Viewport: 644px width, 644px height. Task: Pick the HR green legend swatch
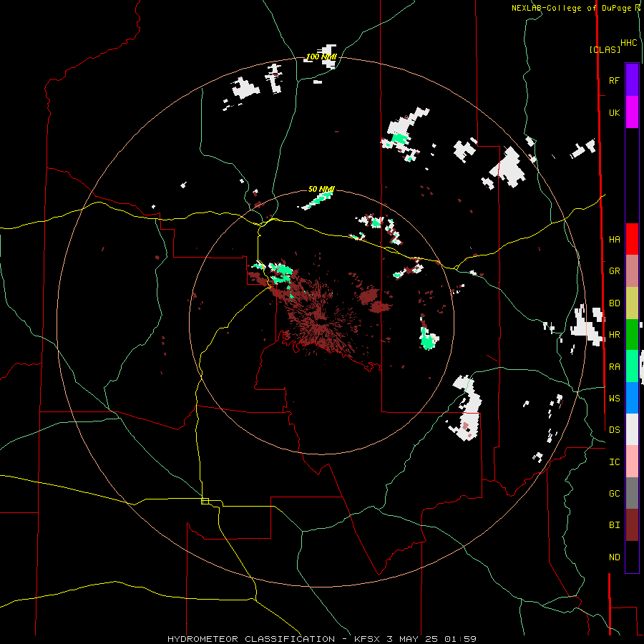point(632,334)
